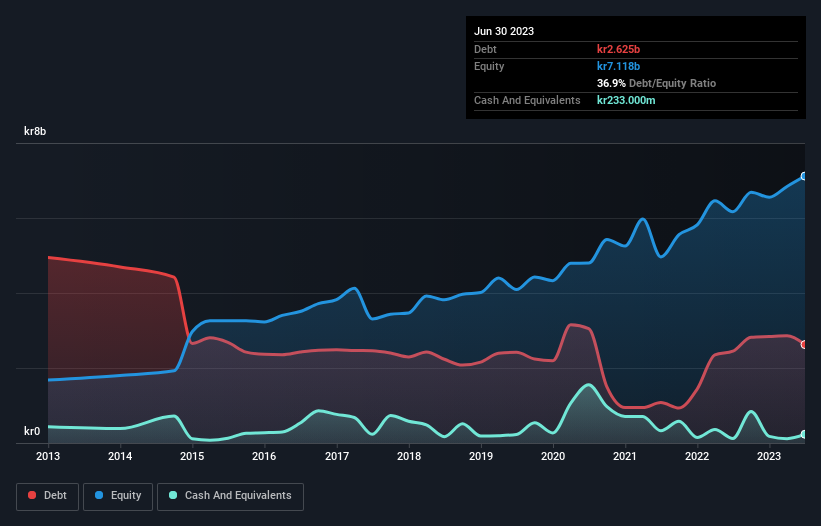Toggle the Debt legend button
The width and height of the screenshot is (821, 526).
(x=47, y=496)
